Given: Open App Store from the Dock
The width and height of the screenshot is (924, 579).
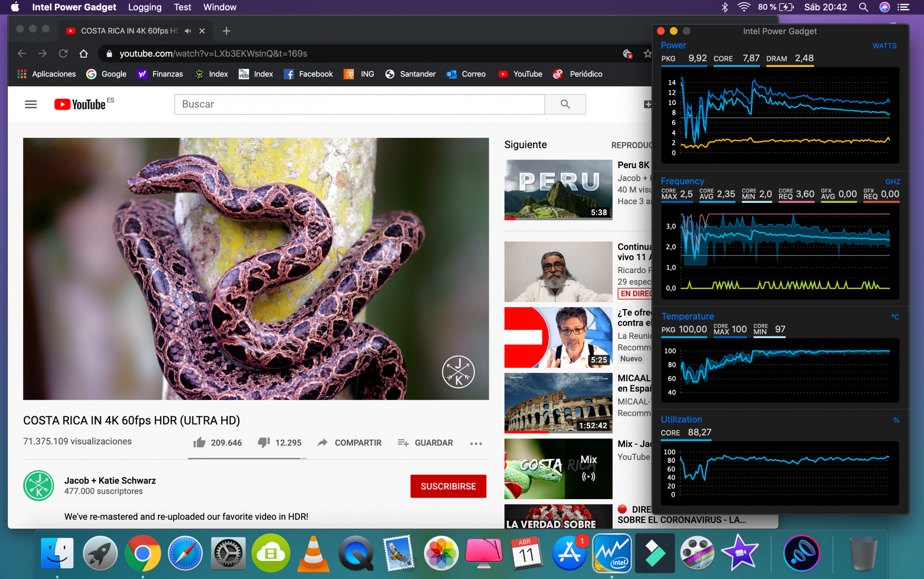Looking at the screenshot, I should point(569,553).
